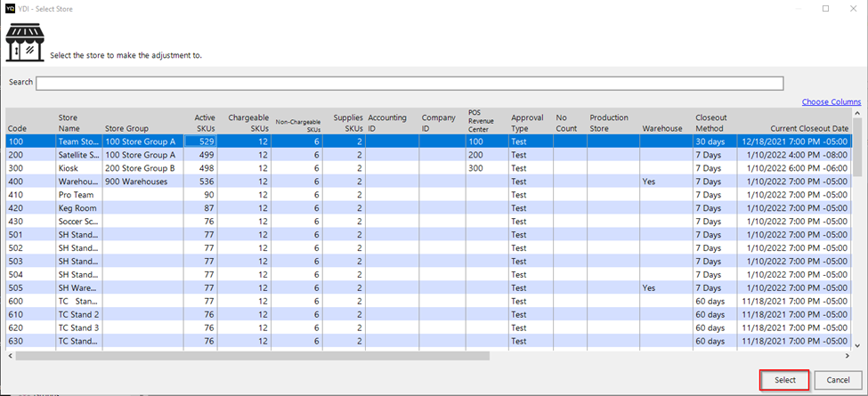Click the store icon in the header
The height and width of the screenshot is (396, 868).
(x=25, y=44)
